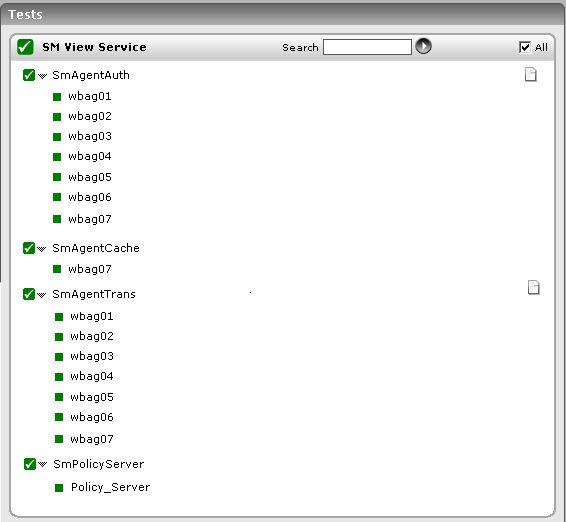Click the search go arrow button

pos(423,46)
